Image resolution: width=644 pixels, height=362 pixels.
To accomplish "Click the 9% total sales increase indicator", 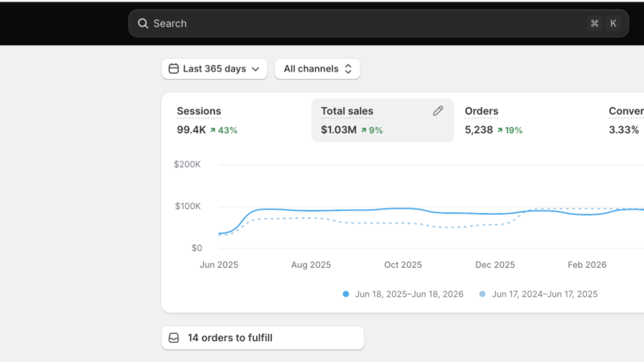I will (x=372, y=130).
